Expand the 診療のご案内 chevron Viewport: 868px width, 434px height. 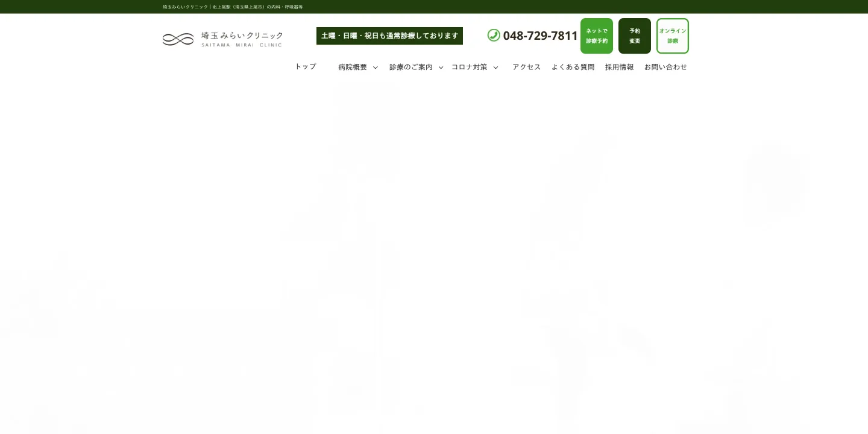click(441, 68)
